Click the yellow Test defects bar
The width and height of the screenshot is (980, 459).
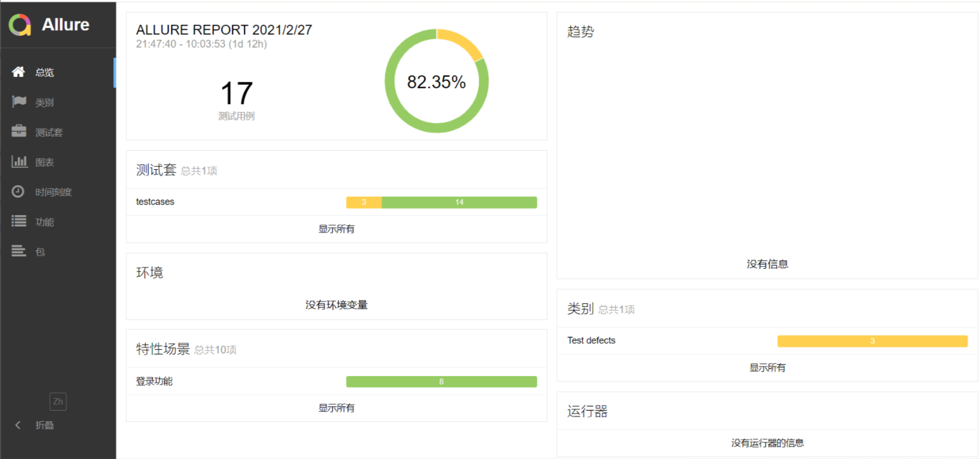pyautogui.click(x=872, y=341)
